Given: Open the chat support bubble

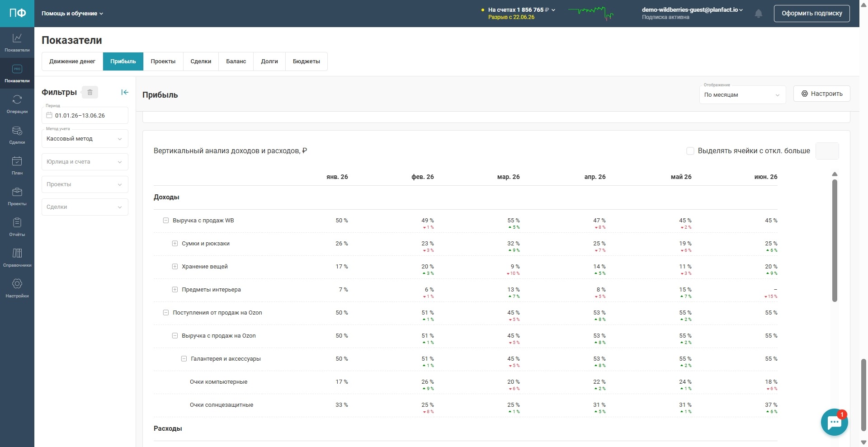Looking at the screenshot, I should pyautogui.click(x=834, y=422).
